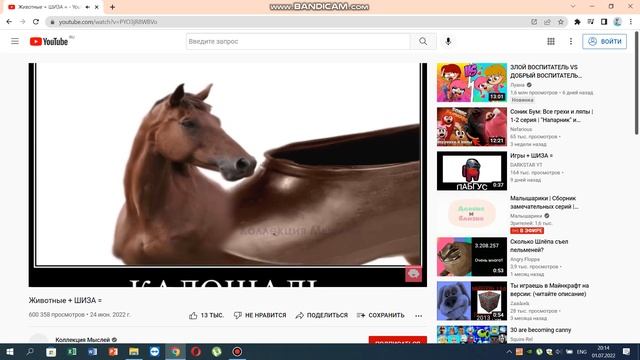The width and height of the screenshot is (640, 360).
Task: Open the Коллекция Мыслей channel link
Action: [x=82, y=340]
